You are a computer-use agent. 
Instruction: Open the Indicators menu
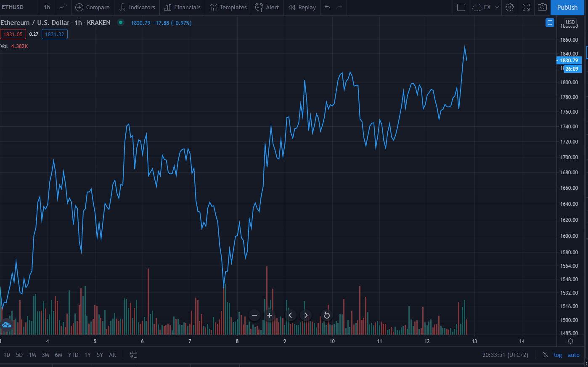click(137, 7)
